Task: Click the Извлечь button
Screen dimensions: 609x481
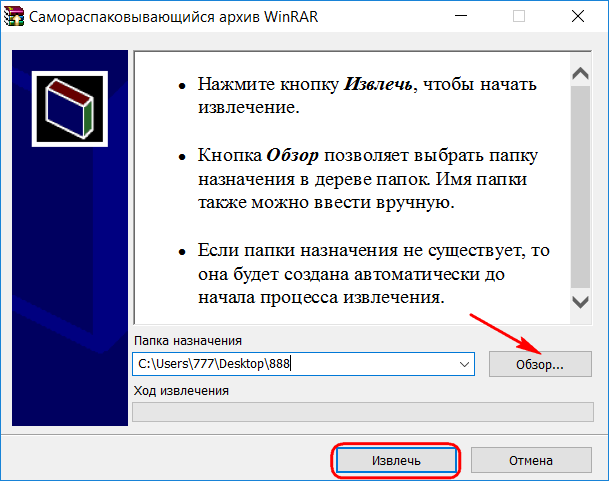Action: (x=396, y=460)
